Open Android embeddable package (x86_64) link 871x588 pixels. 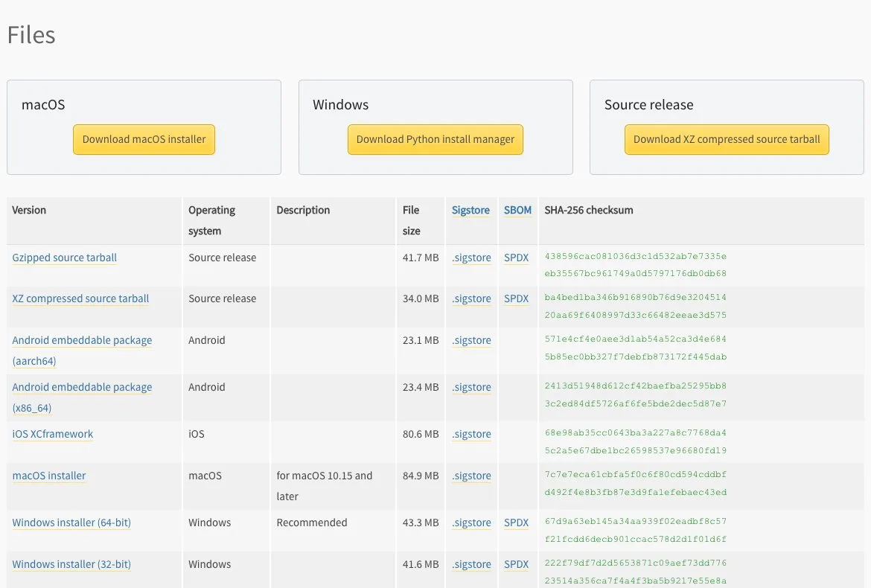click(x=82, y=397)
